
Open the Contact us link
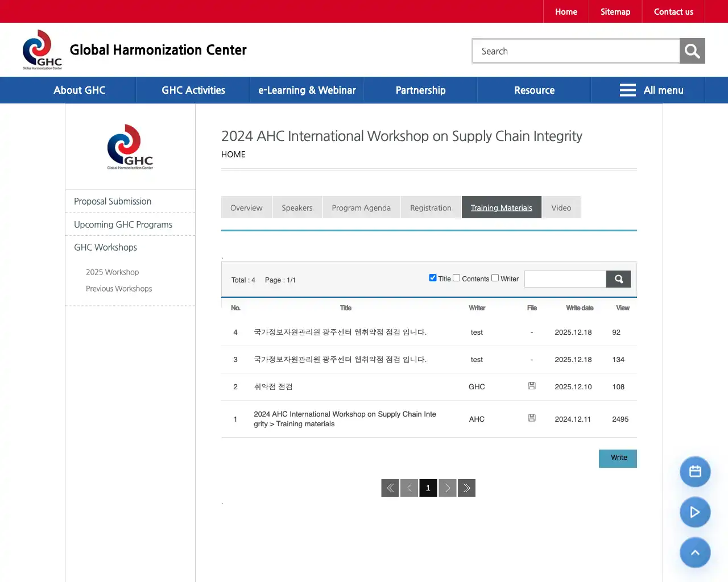[x=673, y=11]
